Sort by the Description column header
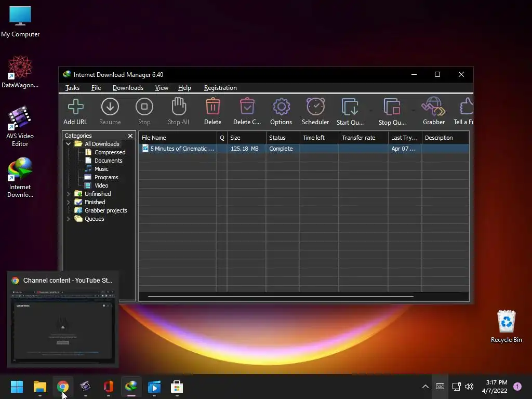532x399 pixels. pyautogui.click(x=445, y=138)
